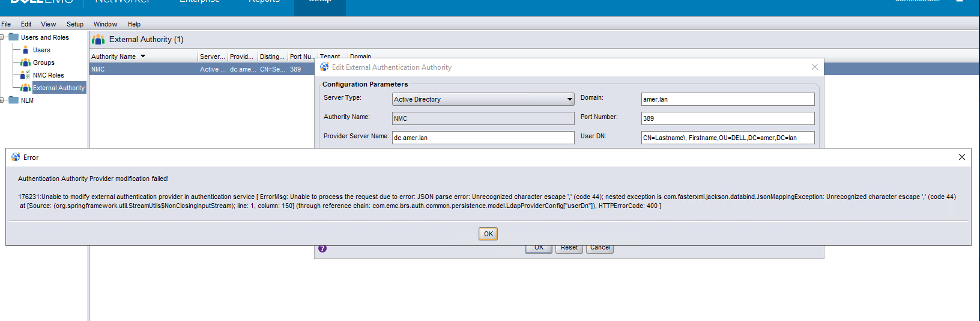This screenshot has height=321, width=980.
Task: Click the Users icon in the tree
Action: pyautogui.click(x=25, y=50)
